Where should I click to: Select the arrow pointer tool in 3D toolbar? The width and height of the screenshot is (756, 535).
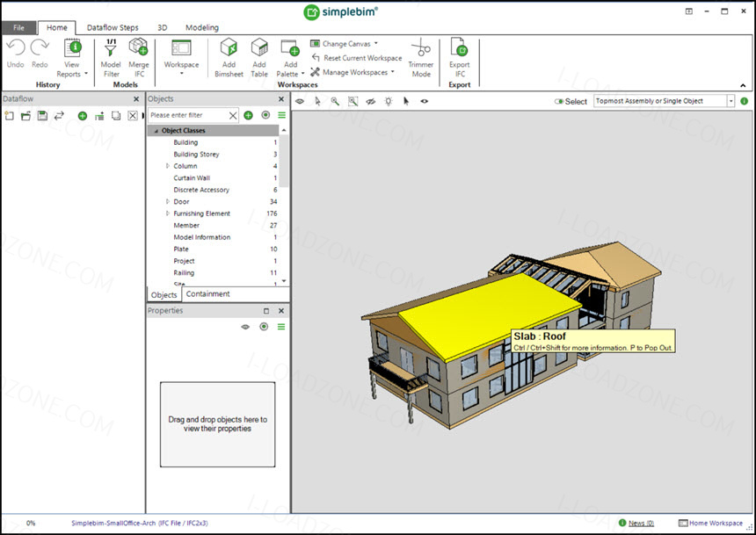click(317, 101)
